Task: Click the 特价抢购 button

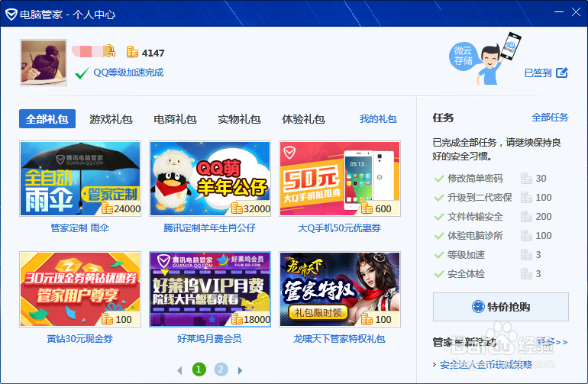Action: pyautogui.click(x=501, y=307)
